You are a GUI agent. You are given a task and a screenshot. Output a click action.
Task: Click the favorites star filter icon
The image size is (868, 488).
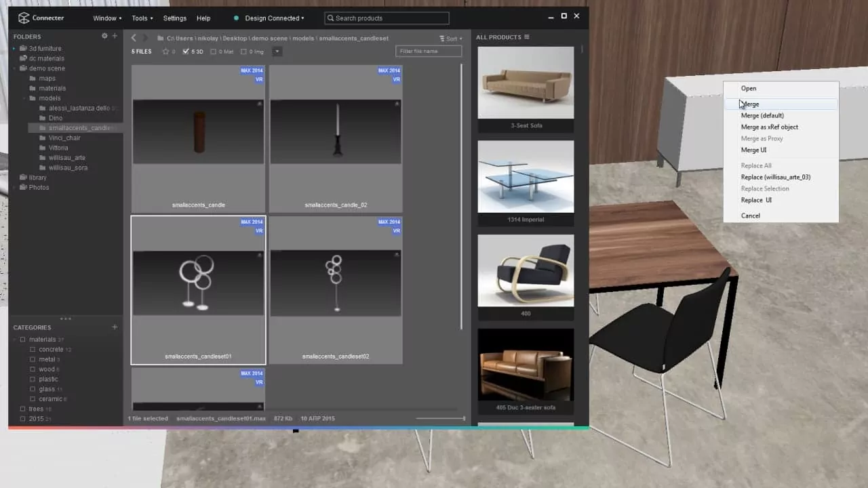165,52
